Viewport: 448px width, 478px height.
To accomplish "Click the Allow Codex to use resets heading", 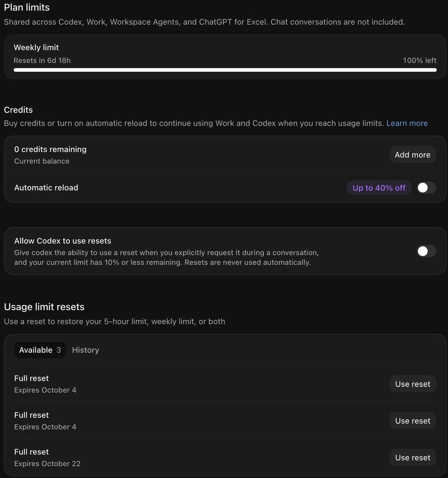I will coord(63,241).
